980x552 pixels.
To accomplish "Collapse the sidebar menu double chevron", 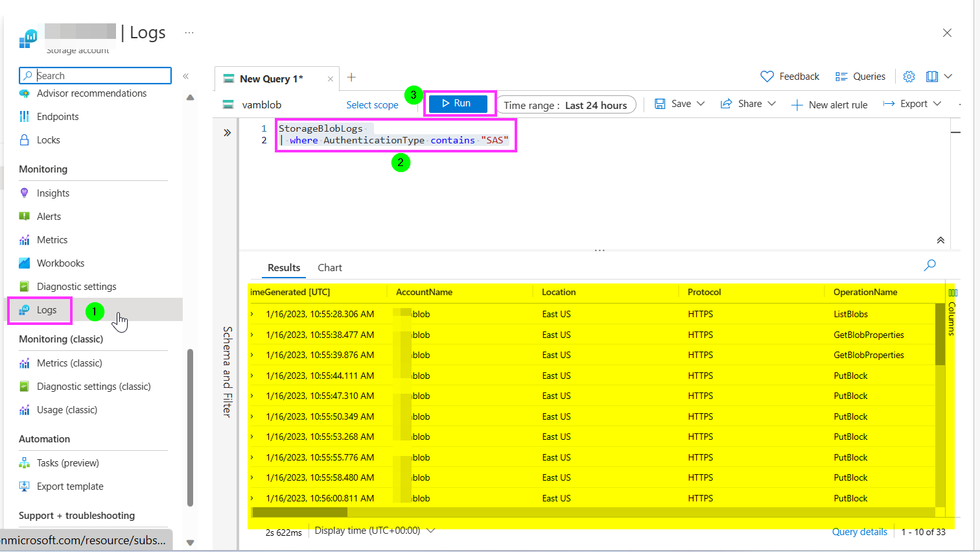I will coord(186,76).
